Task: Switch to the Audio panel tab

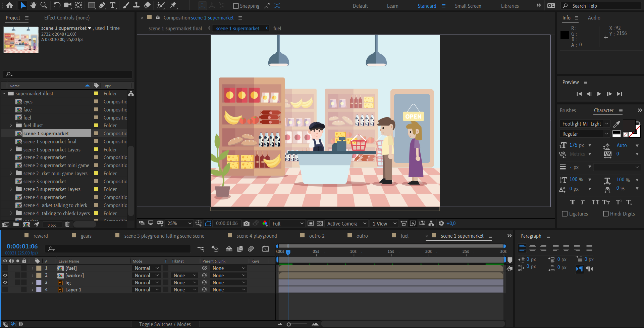Action: coord(594,18)
